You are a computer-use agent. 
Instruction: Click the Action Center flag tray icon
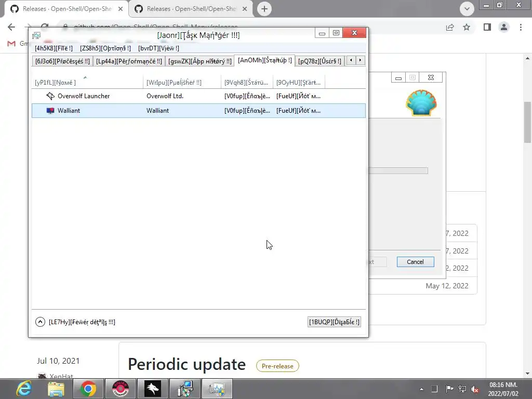(x=449, y=389)
